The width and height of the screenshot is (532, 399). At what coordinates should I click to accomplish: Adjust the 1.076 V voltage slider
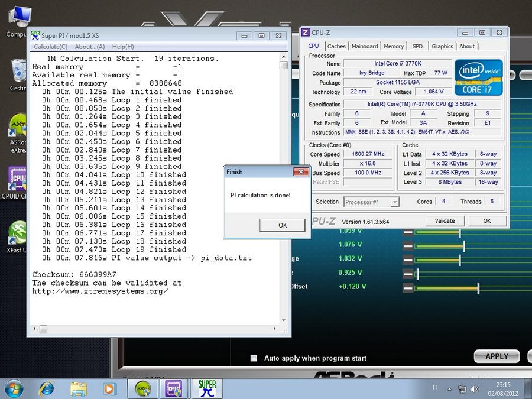(x=464, y=246)
